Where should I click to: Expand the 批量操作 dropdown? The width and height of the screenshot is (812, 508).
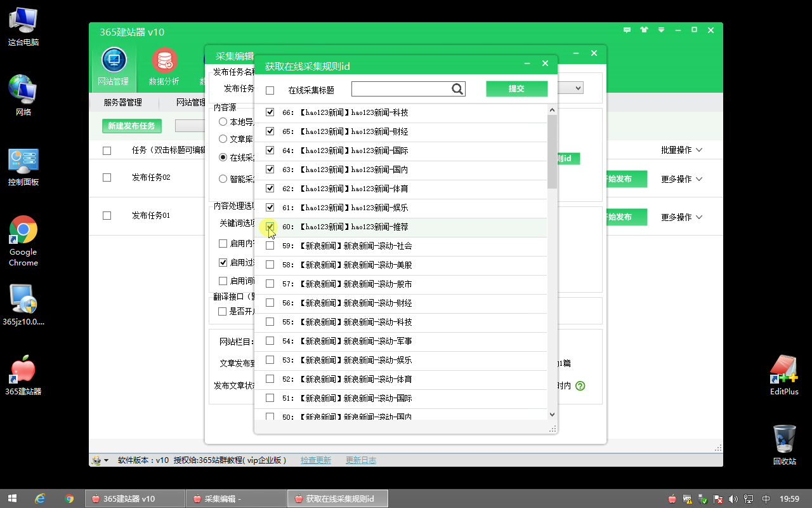[x=682, y=150]
